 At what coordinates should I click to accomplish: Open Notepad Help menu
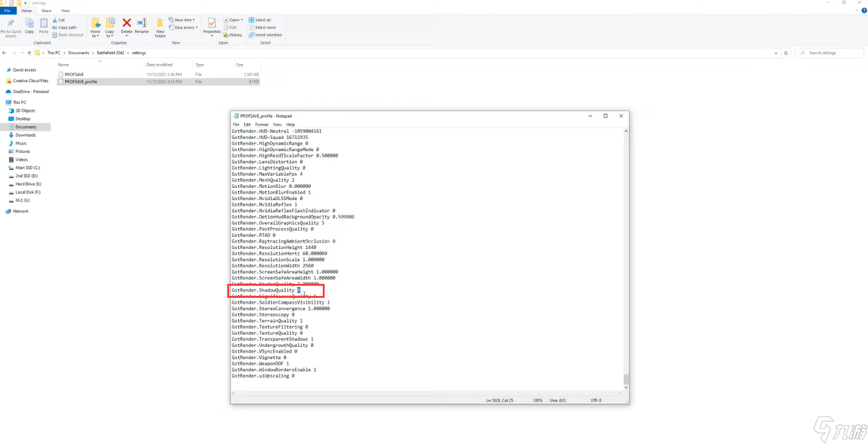point(291,124)
